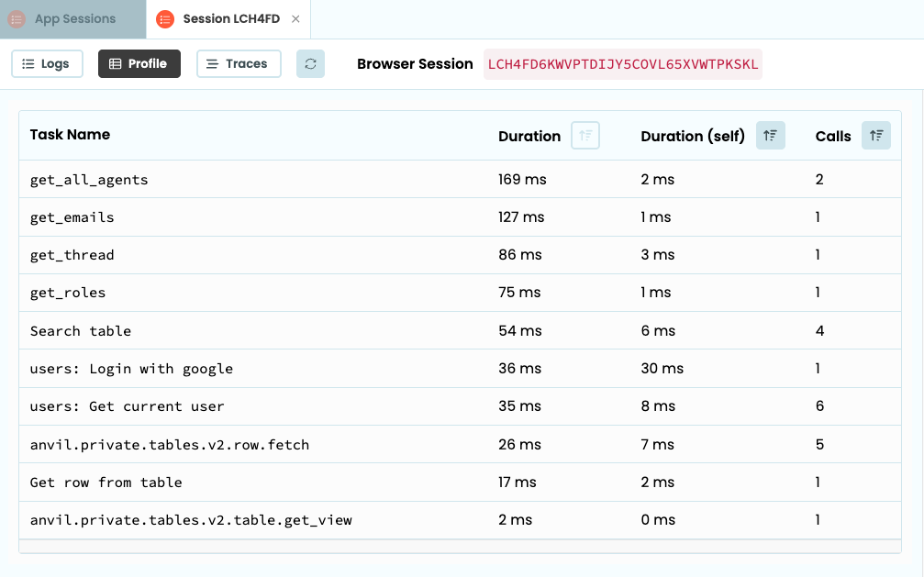924x577 pixels.
Task: Click the Logs list icon
Action: point(28,63)
